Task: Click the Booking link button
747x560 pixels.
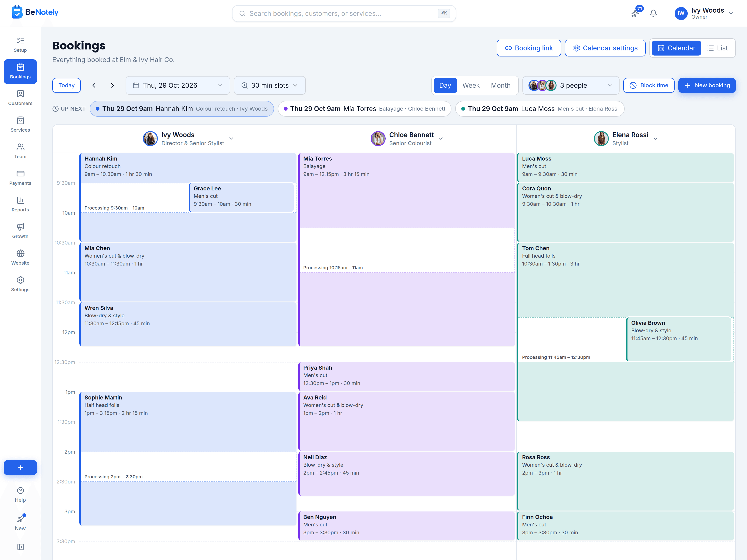Action: tap(529, 48)
